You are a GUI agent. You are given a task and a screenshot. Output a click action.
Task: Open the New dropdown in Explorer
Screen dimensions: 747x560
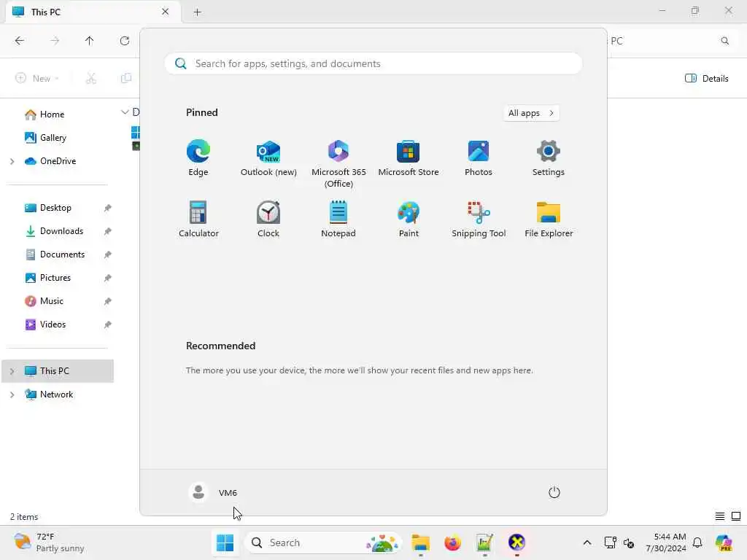pos(37,79)
